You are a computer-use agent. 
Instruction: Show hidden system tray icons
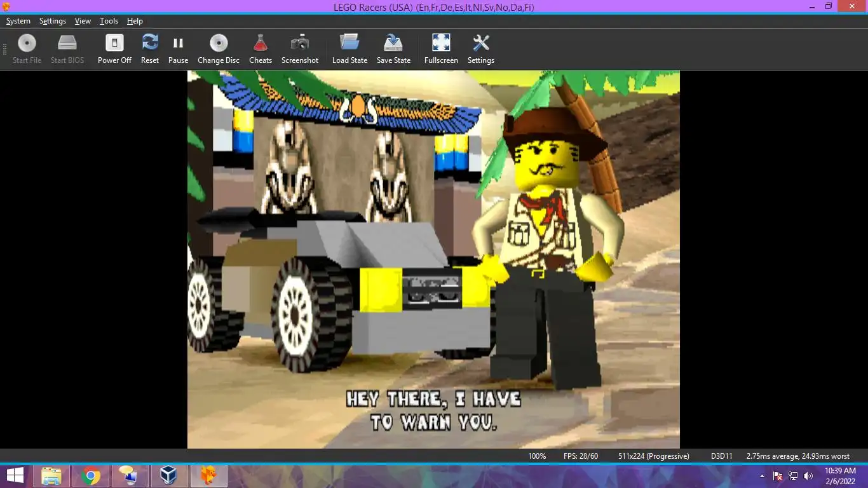[762, 476]
